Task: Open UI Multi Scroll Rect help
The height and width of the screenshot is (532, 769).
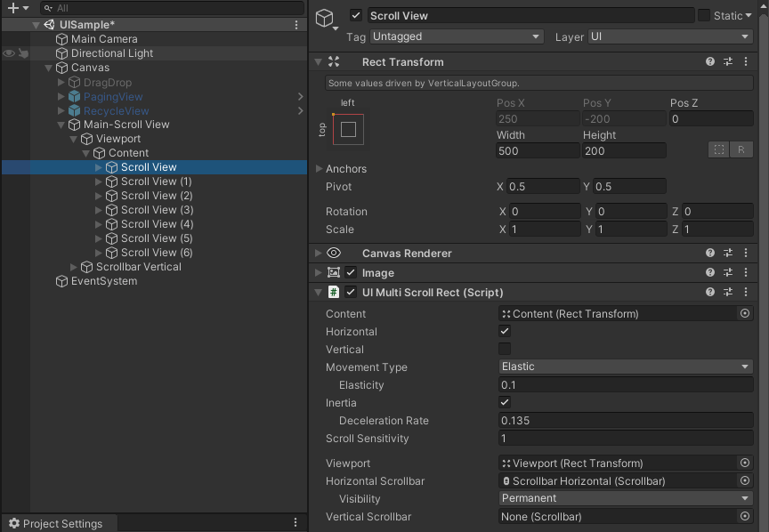Action: (709, 292)
